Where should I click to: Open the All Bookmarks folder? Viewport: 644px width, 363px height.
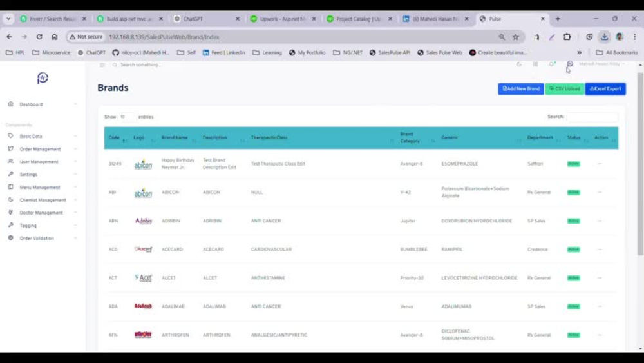click(x=617, y=53)
